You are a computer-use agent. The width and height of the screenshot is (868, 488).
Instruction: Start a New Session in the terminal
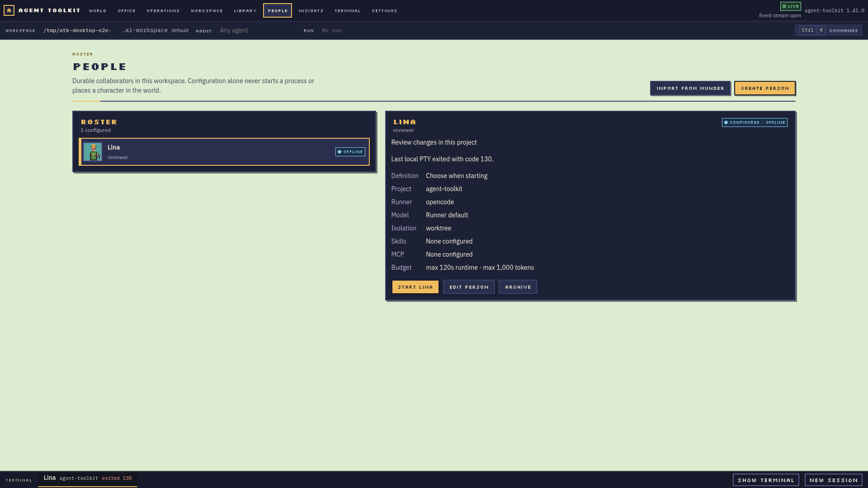[x=834, y=480]
